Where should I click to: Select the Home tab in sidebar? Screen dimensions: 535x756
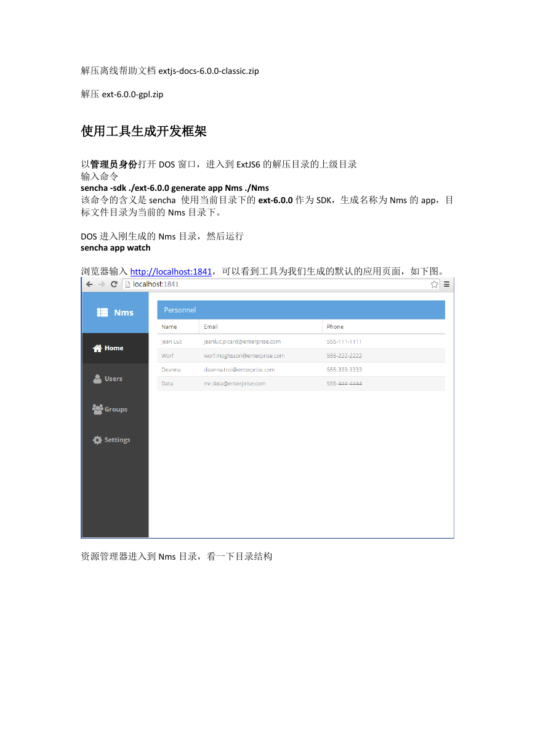pyautogui.click(x=115, y=348)
